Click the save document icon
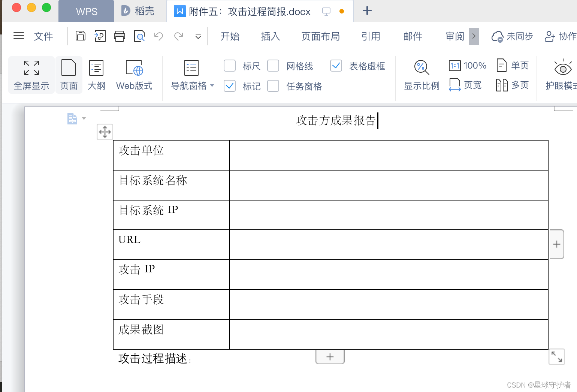The height and width of the screenshot is (392, 577). (81, 36)
